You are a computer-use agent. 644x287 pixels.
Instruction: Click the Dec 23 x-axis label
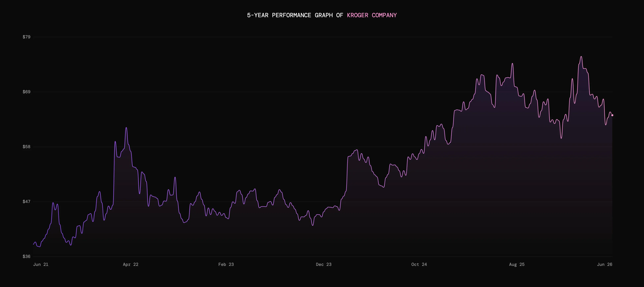[x=323, y=265]
